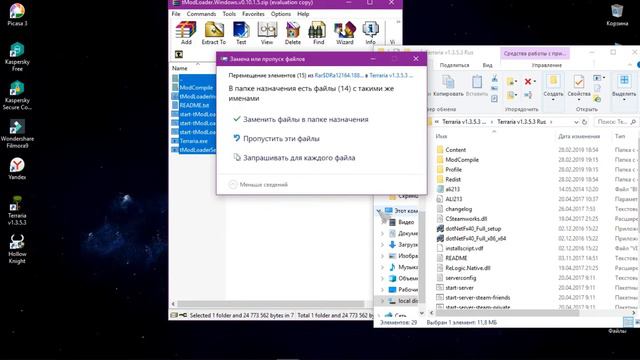The image size is (640, 360).
Task: Open Picasa 3 desktop shortcut
Action: [x=17, y=15]
